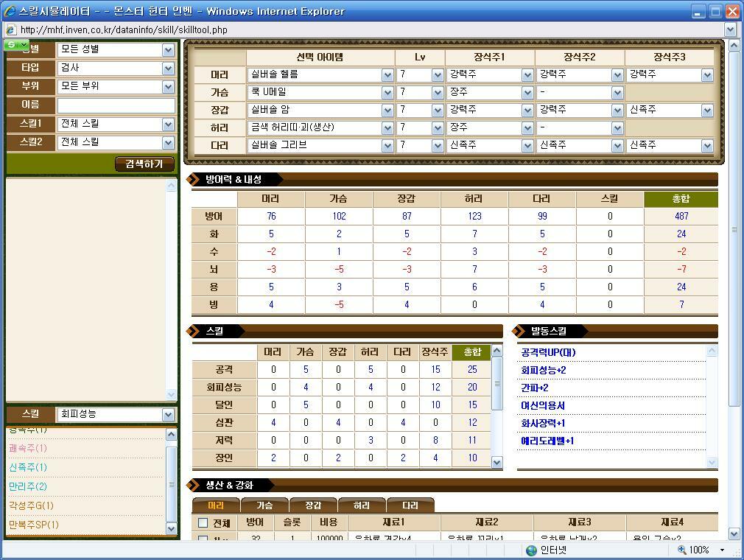The image size is (744, 560).
Task: Click the green share icon at top-left
Action: (x=11, y=45)
